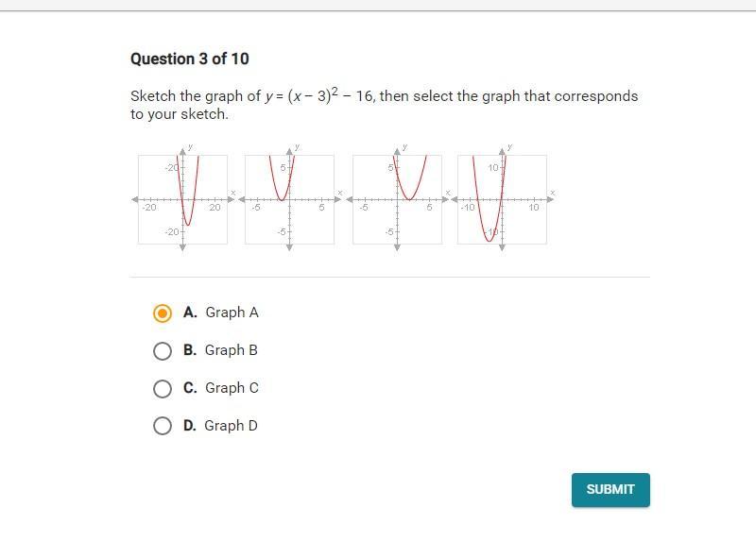The height and width of the screenshot is (541, 756).
Task: Click the fourth graph with ±10 axis labels
Action: click(x=502, y=199)
